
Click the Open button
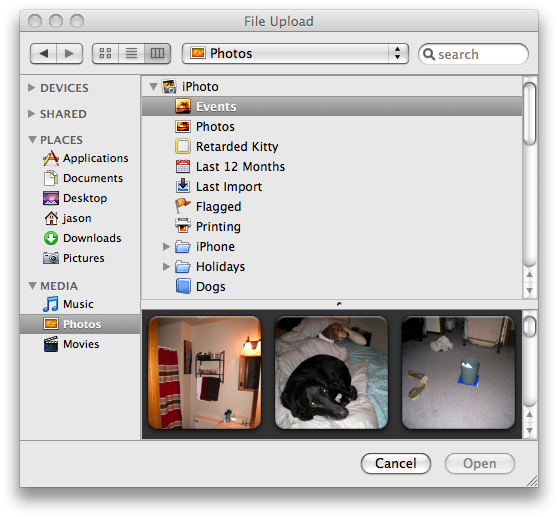coord(479,464)
